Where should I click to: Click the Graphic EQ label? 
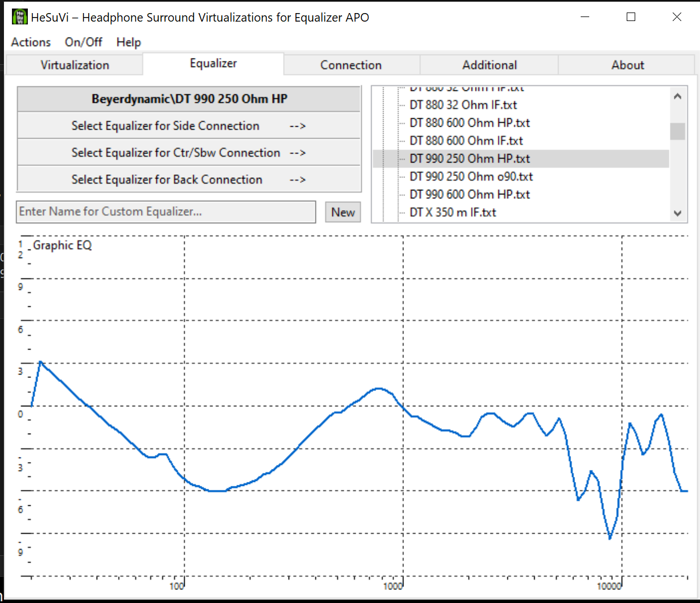coord(63,246)
